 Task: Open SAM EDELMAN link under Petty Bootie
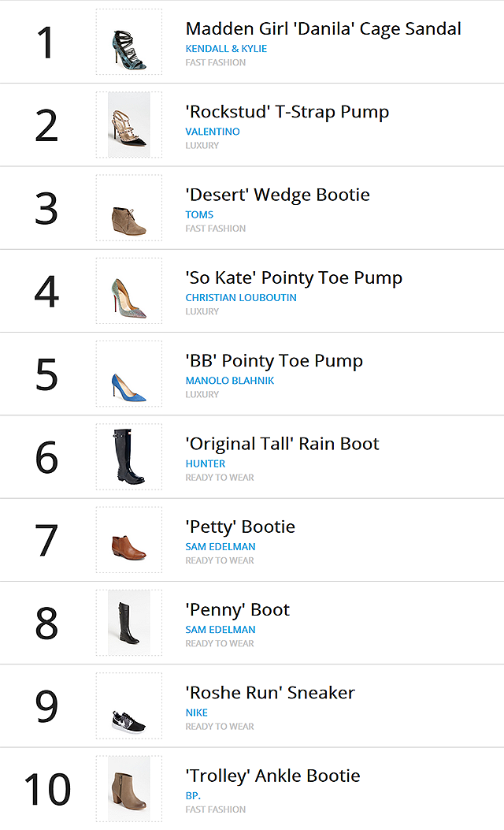coord(220,547)
